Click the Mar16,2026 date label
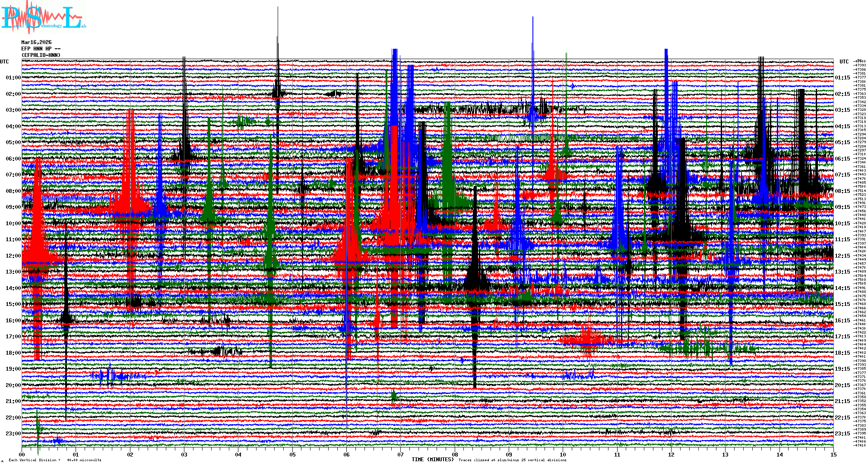This screenshot has height=466, width=868. coord(36,42)
